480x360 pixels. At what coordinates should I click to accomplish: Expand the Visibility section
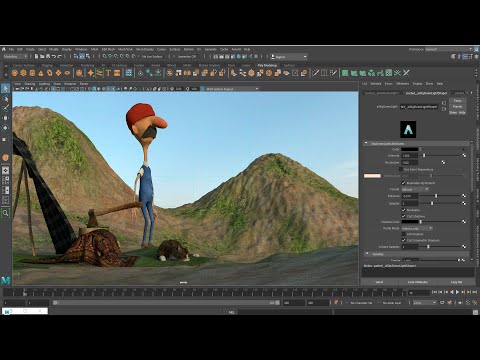(367, 254)
